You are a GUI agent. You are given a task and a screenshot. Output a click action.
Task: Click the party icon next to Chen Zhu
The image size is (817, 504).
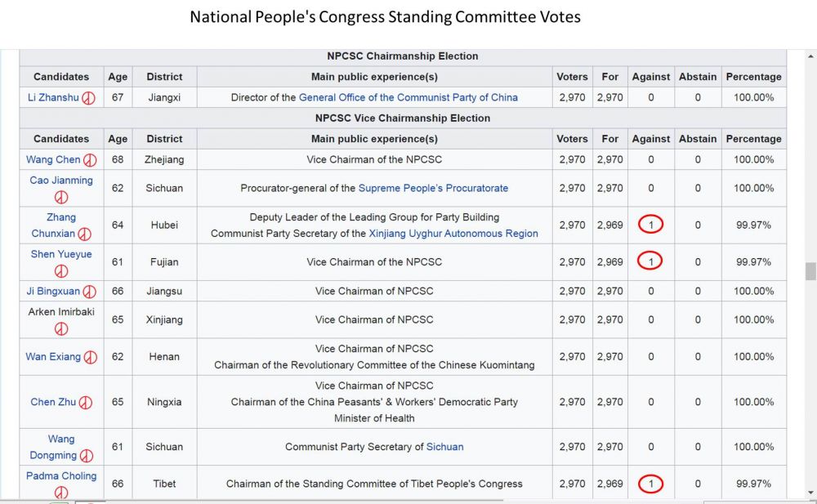click(86, 402)
